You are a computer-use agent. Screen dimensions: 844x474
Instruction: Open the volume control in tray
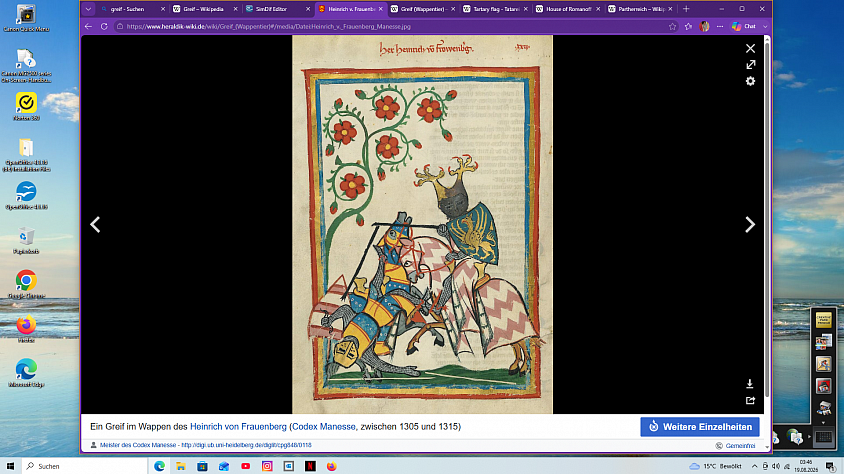click(776, 466)
